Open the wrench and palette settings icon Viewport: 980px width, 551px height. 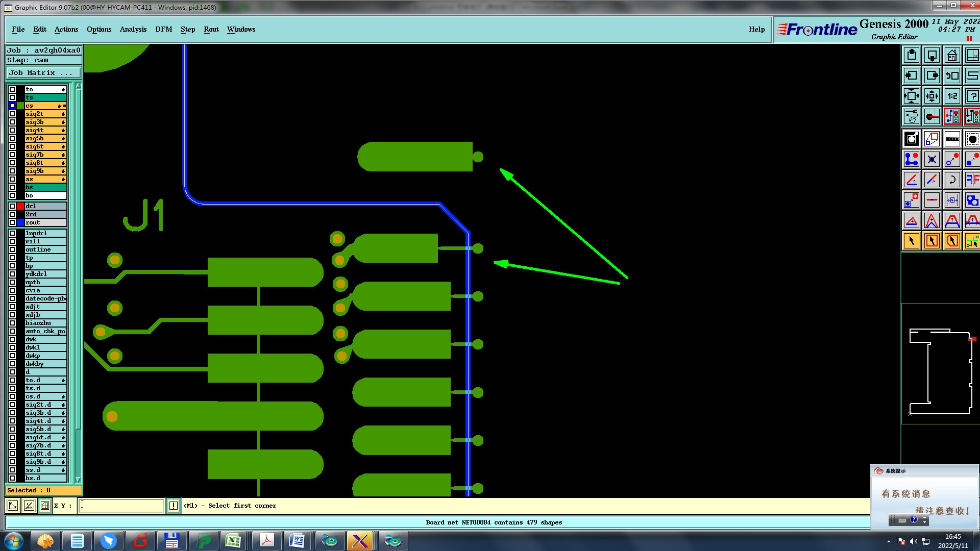912,116
